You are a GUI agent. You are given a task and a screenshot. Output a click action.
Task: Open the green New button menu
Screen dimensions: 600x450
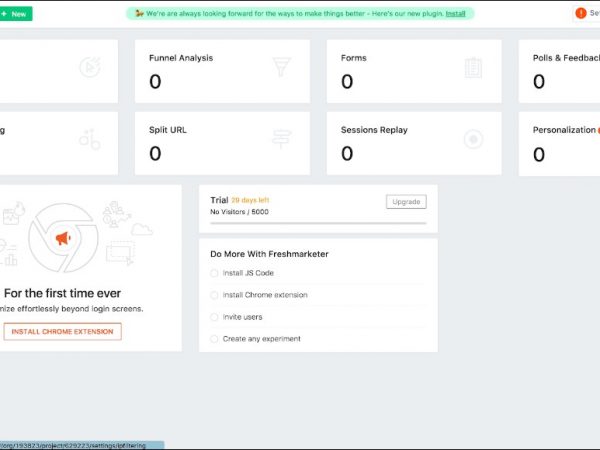(15, 14)
